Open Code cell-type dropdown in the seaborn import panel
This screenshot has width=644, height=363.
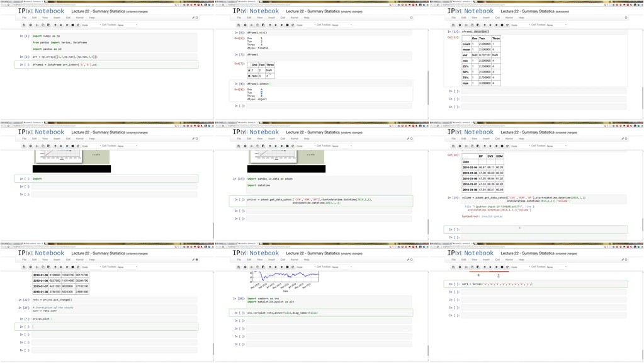pos(305,267)
